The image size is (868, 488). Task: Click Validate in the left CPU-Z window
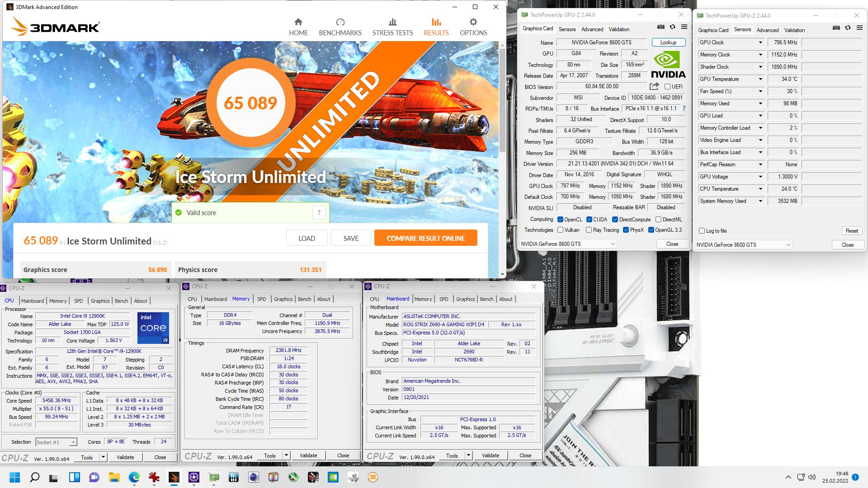coord(125,457)
